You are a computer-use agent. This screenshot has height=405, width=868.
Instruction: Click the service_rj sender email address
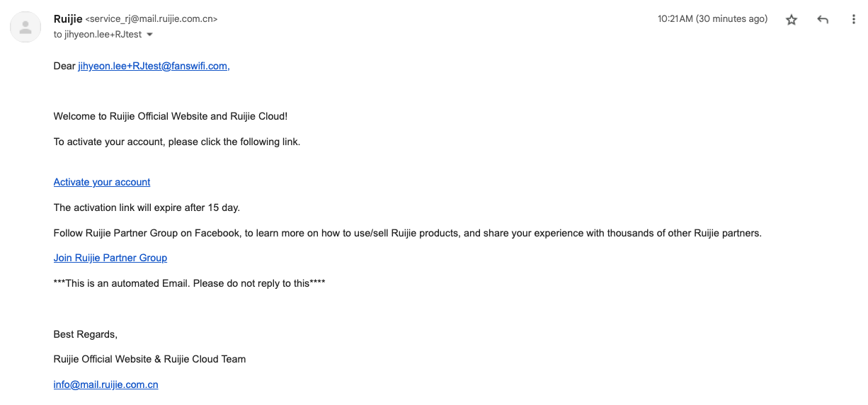point(152,19)
